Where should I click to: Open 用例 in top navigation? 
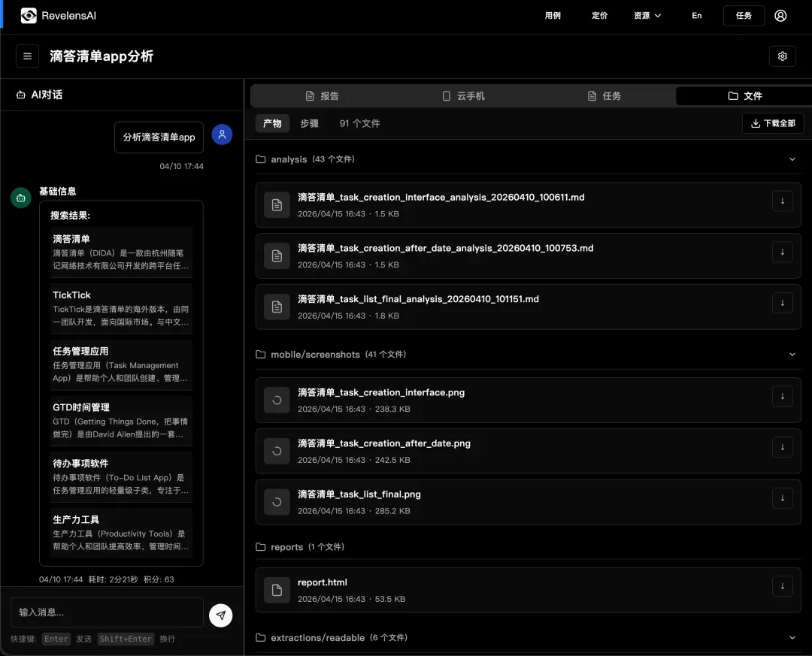click(553, 16)
